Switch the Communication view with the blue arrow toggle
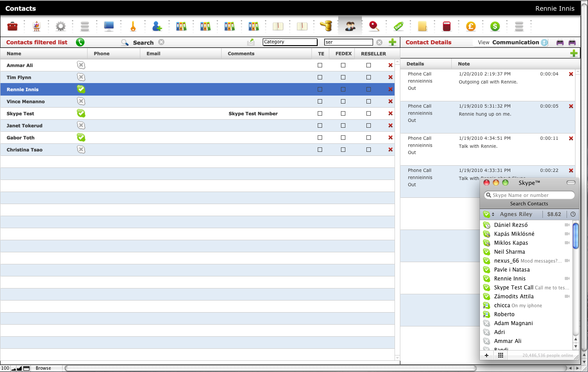 (544, 42)
